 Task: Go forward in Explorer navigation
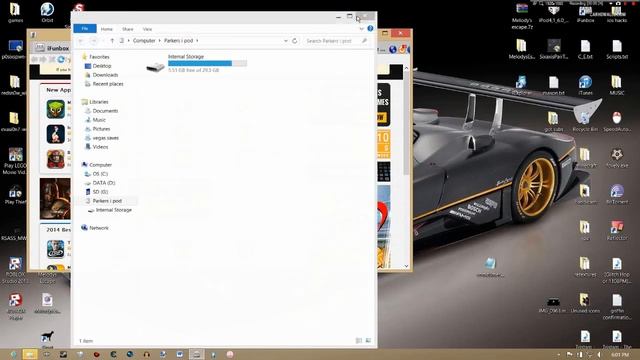94,41
